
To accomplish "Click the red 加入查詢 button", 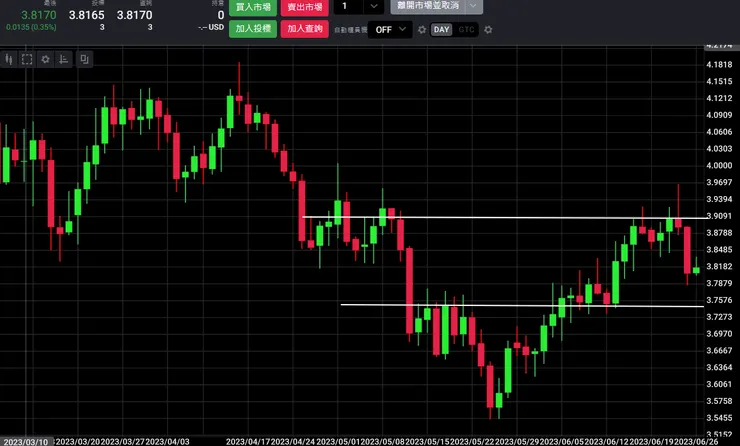I will [305, 29].
